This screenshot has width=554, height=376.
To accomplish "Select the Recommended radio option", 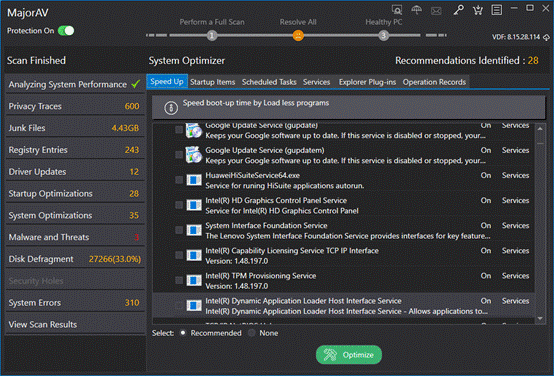I will coord(183,333).
